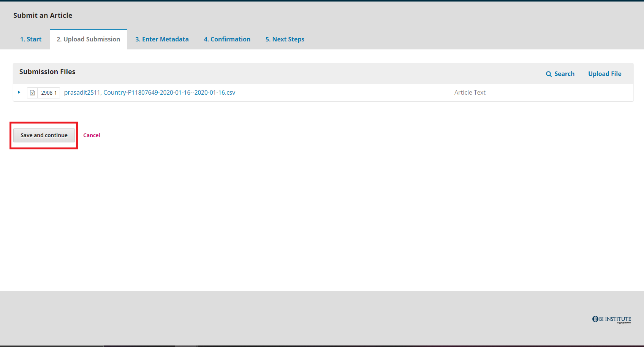Click the Search text link
Image resolution: width=644 pixels, height=347 pixels.
tap(564, 74)
